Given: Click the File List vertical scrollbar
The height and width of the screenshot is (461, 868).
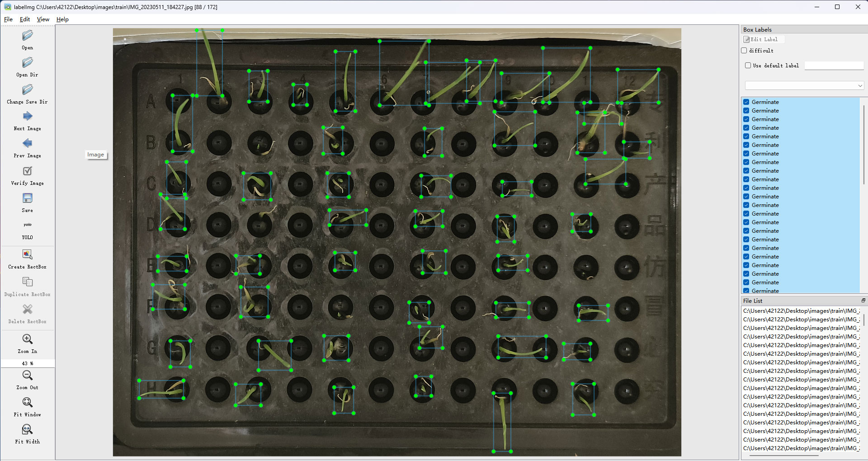Looking at the screenshot, I should coord(863,320).
